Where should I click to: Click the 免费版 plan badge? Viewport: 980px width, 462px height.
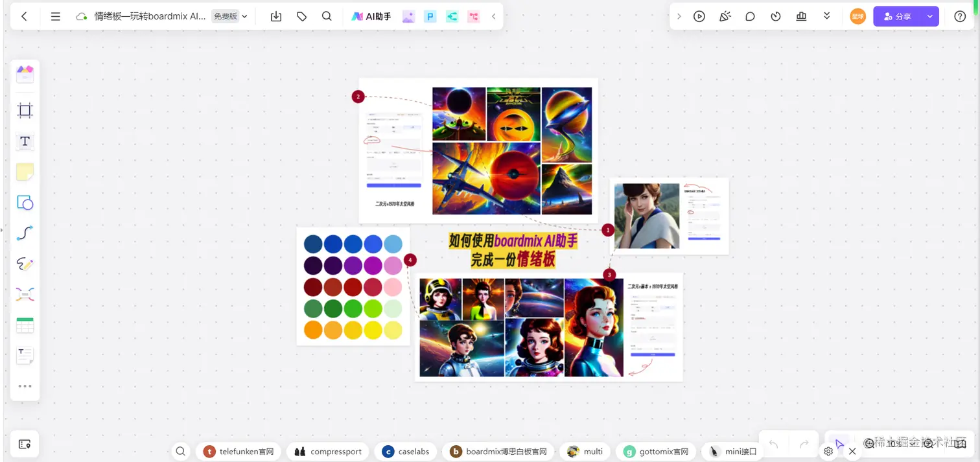click(x=225, y=17)
